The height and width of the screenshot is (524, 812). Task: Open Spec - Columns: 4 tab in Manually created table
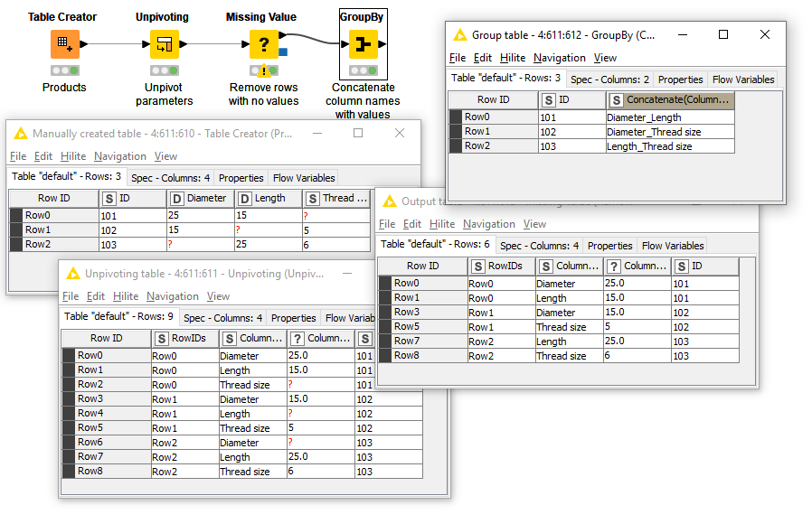(170, 178)
